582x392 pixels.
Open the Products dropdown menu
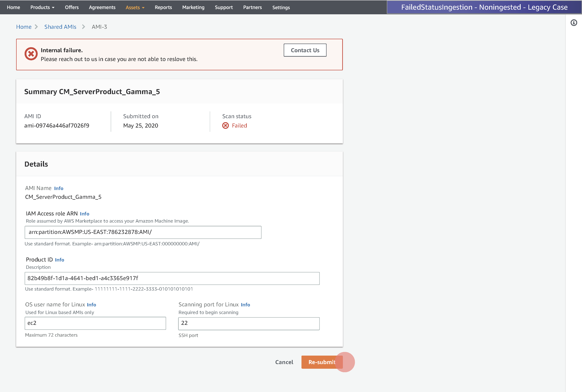(42, 7)
